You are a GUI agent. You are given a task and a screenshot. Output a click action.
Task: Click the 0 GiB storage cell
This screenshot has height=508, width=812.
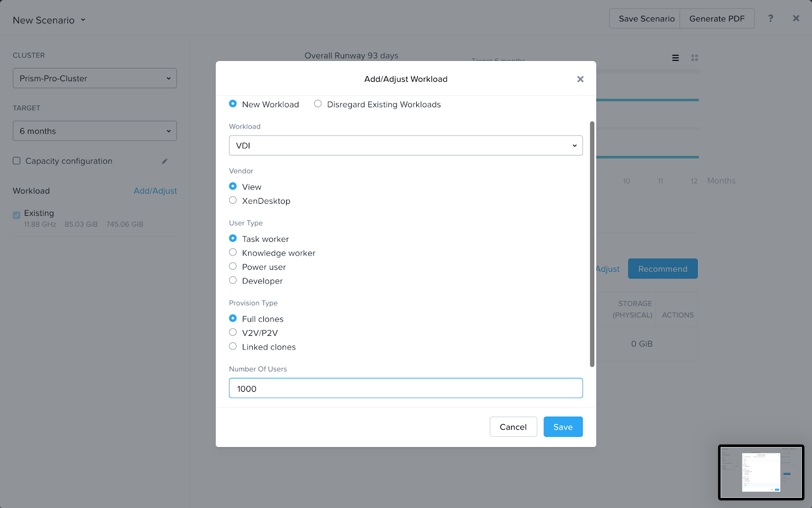pyautogui.click(x=642, y=344)
